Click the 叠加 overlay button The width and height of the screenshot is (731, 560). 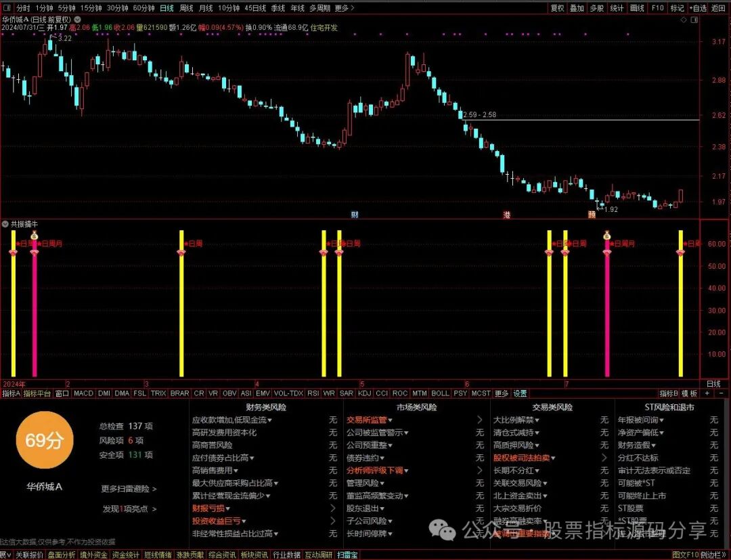577,8
